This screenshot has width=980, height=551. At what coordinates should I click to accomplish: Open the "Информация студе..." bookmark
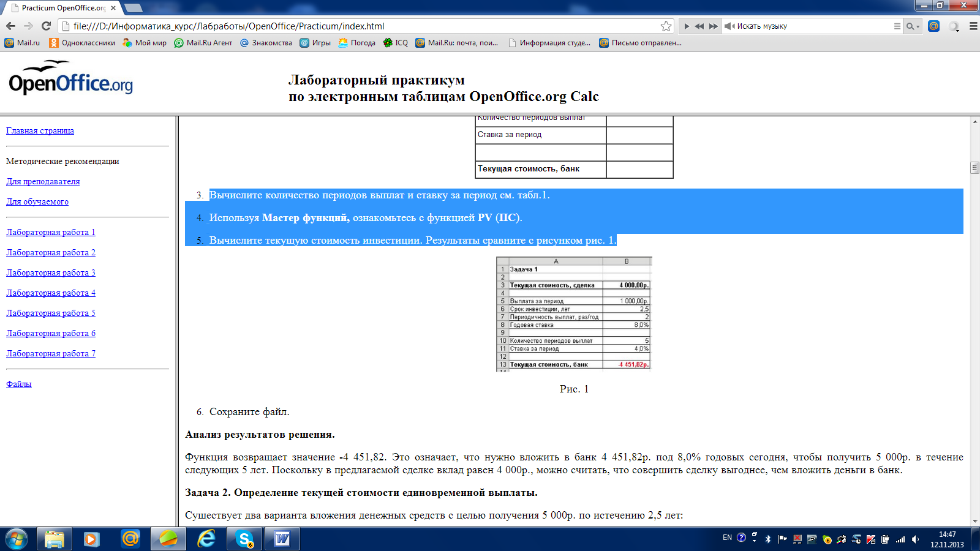point(549,43)
